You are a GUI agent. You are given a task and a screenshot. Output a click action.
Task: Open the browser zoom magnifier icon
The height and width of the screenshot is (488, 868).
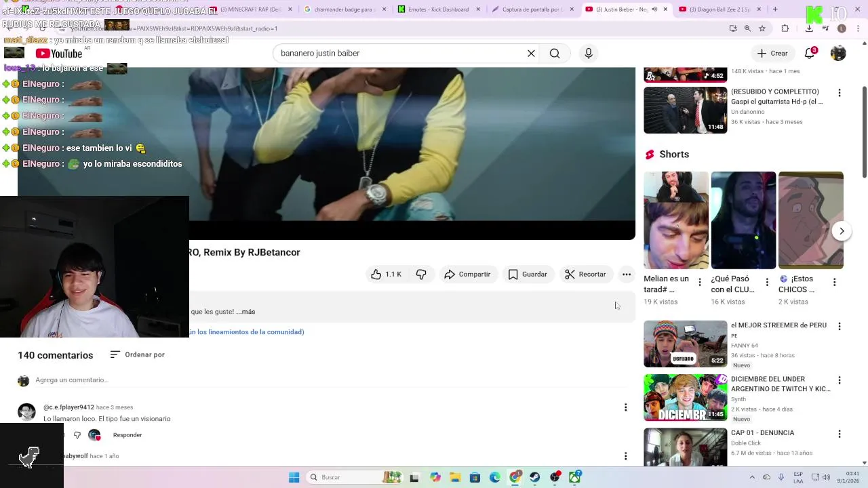click(x=747, y=28)
